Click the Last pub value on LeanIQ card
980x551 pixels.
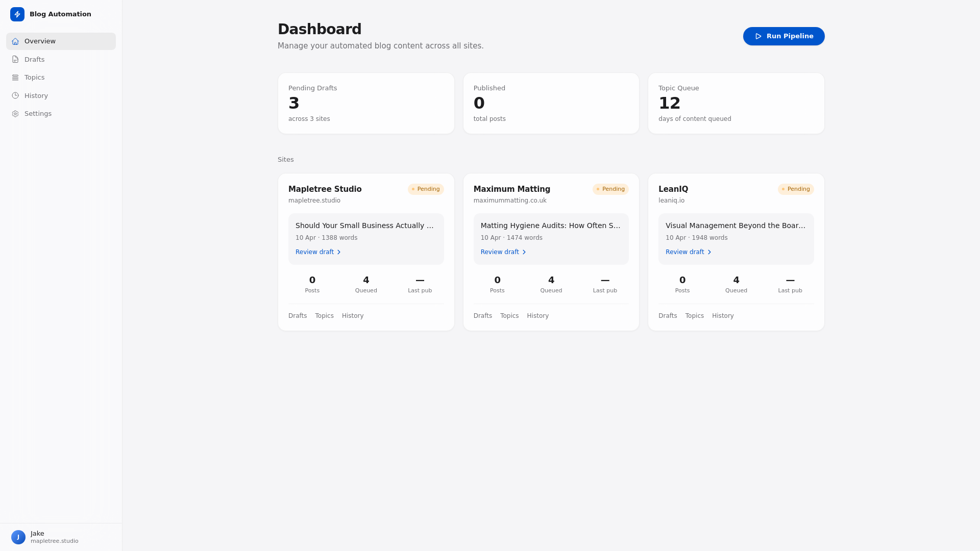pyautogui.click(x=790, y=280)
